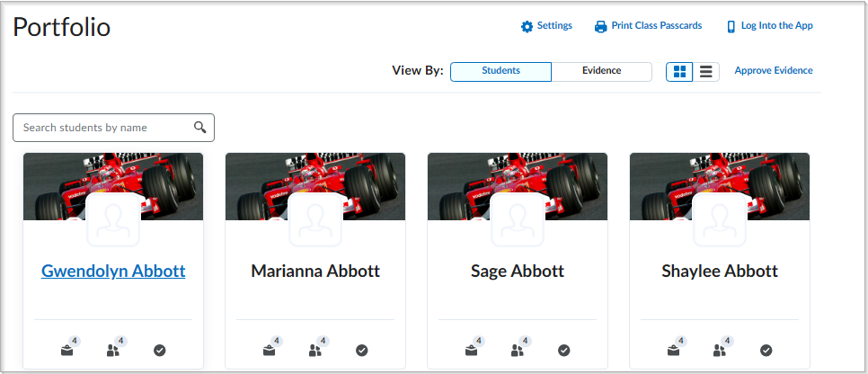Viewport: 868px width, 374px height.
Task: Open Gwendolyn Abbott's portfolio link
Action: tap(113, 271)
